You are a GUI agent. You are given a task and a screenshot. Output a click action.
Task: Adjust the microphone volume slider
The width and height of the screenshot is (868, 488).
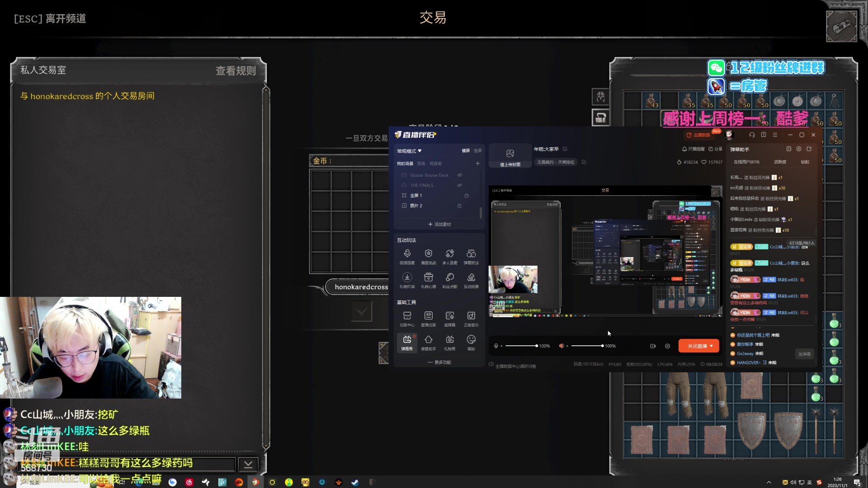coord(521,346)
